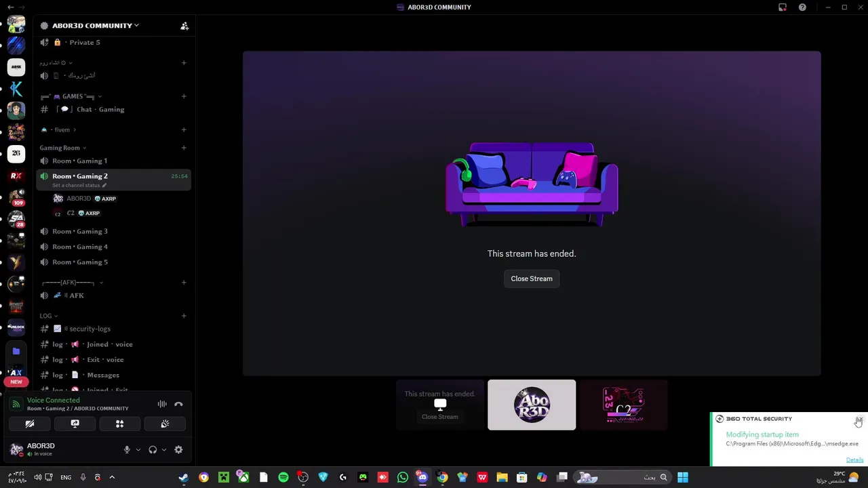
Task: Open Private 5 locked voice channel
Action: pos(114,42)
